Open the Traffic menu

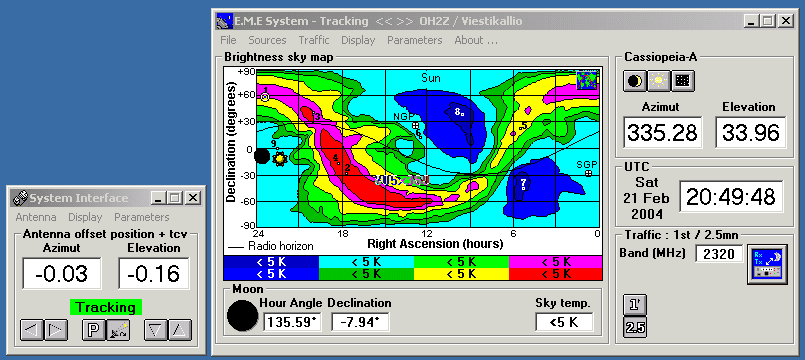pos(314,40)
